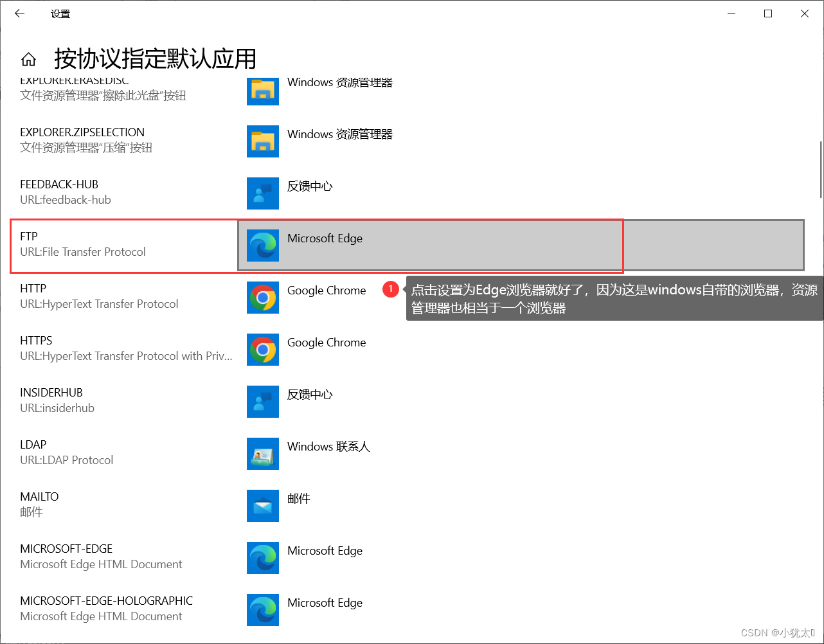The height and width of the screenshot is (644, 824).
Task: Select the MICROSOFT-EDGE-HOLOGRAPHIC protocol name
Action: tap(107, 601)
